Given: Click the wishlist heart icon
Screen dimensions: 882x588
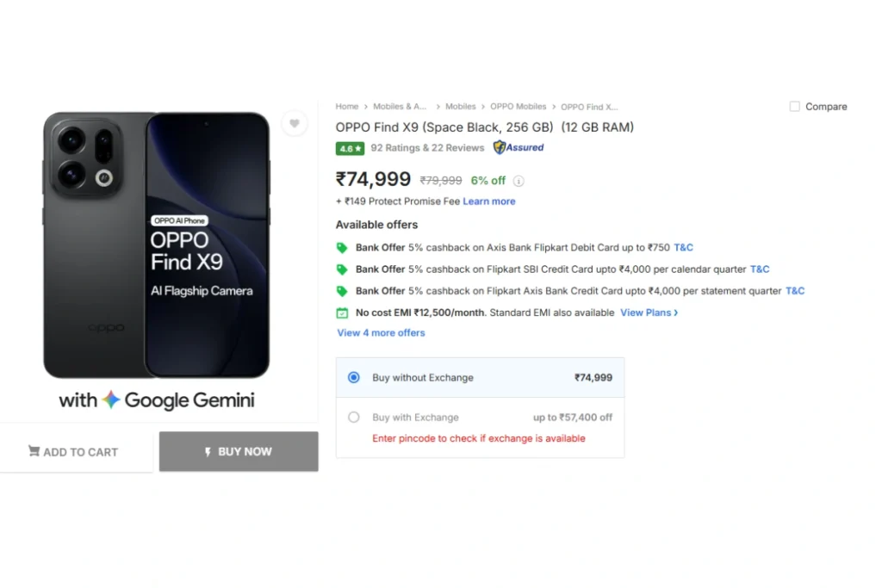Looking at the screenshot, I should (294, 124).
